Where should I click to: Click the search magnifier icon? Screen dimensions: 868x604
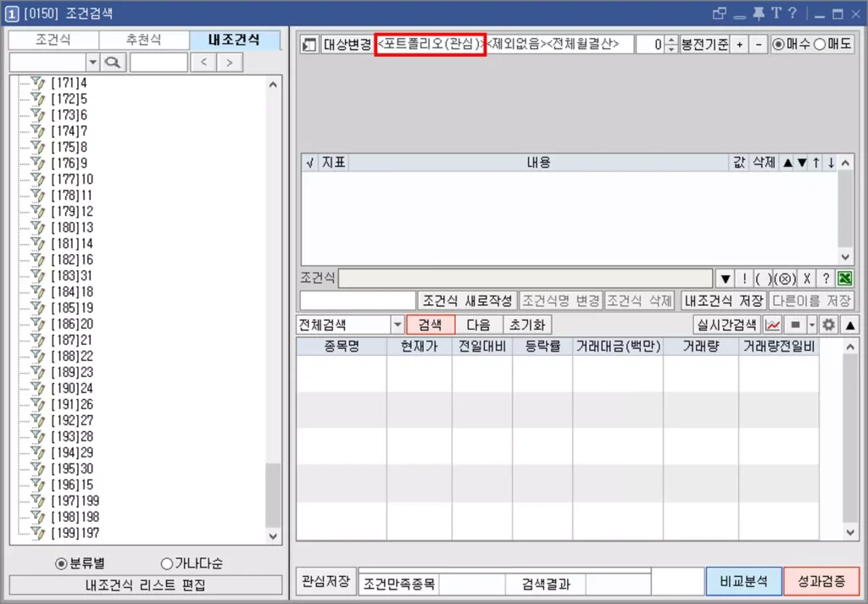pyautogui.click(x=113, y=62)
